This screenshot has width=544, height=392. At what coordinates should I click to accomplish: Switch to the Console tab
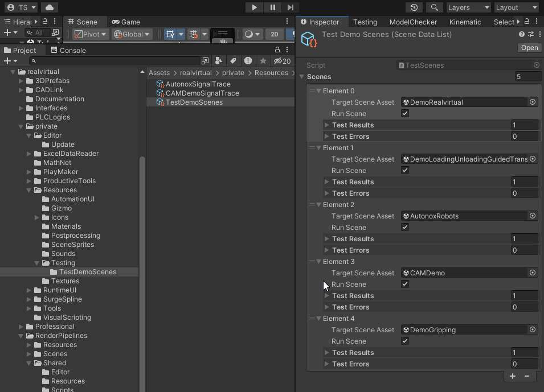coord(68,50)
